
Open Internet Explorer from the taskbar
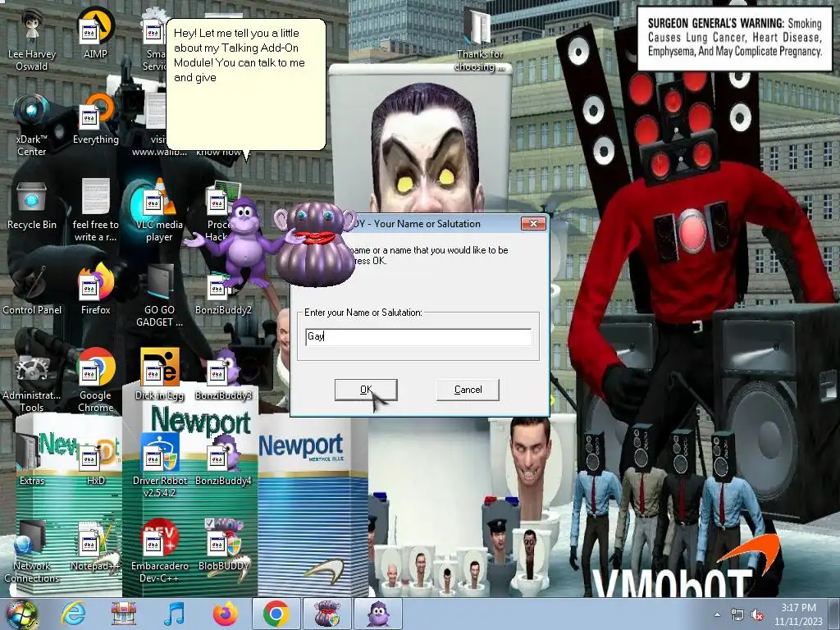tap(73, 614)
